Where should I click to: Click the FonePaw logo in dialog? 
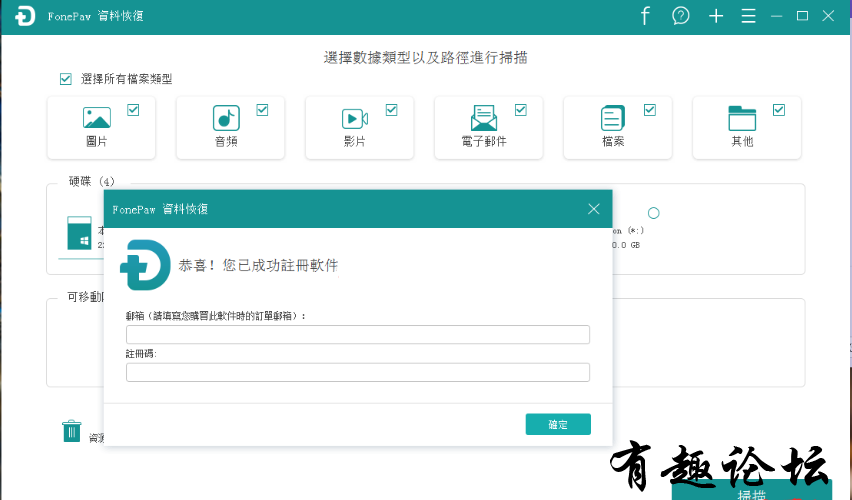coord(145,265)
